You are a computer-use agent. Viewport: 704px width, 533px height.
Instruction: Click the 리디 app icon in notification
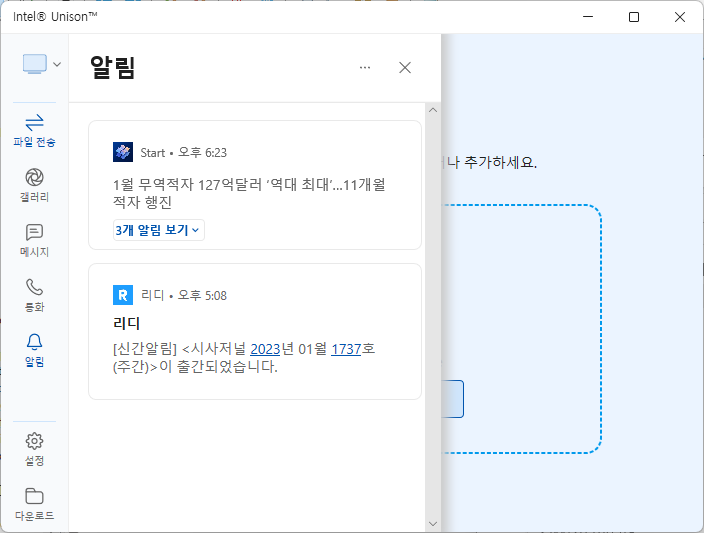(123, 295)
